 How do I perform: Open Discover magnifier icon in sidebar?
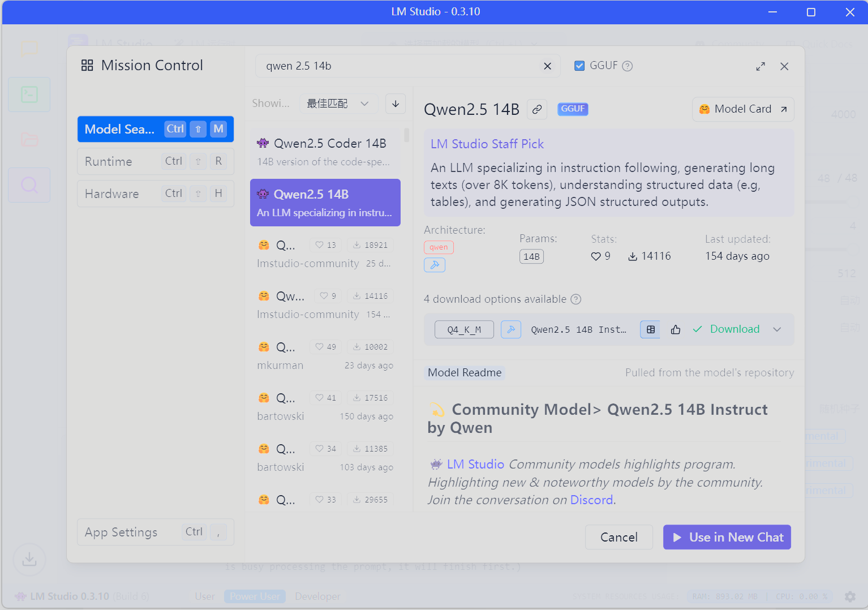tap(29, 185)
